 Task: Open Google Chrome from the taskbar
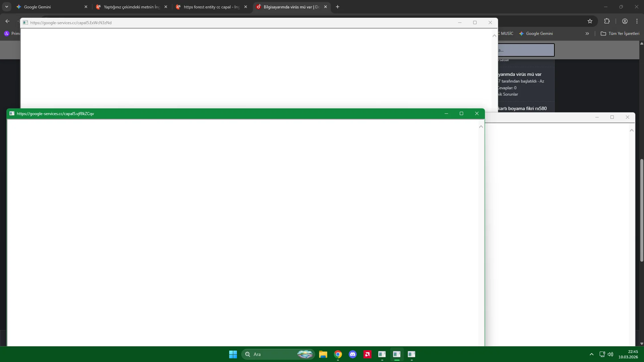point(338,354)
